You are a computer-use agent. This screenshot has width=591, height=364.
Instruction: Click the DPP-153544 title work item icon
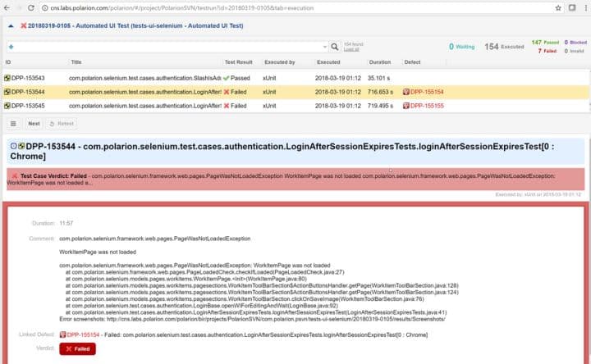tap(21, 146)
